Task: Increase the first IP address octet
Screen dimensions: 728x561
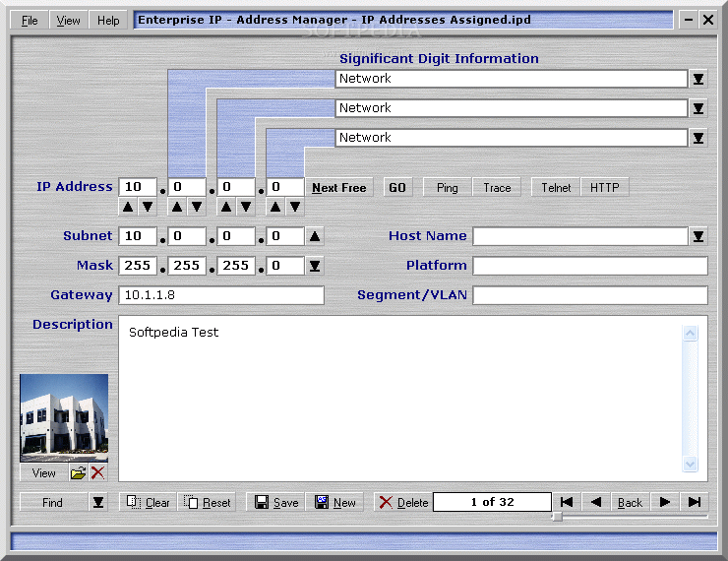Action: [x=128, y=207]
